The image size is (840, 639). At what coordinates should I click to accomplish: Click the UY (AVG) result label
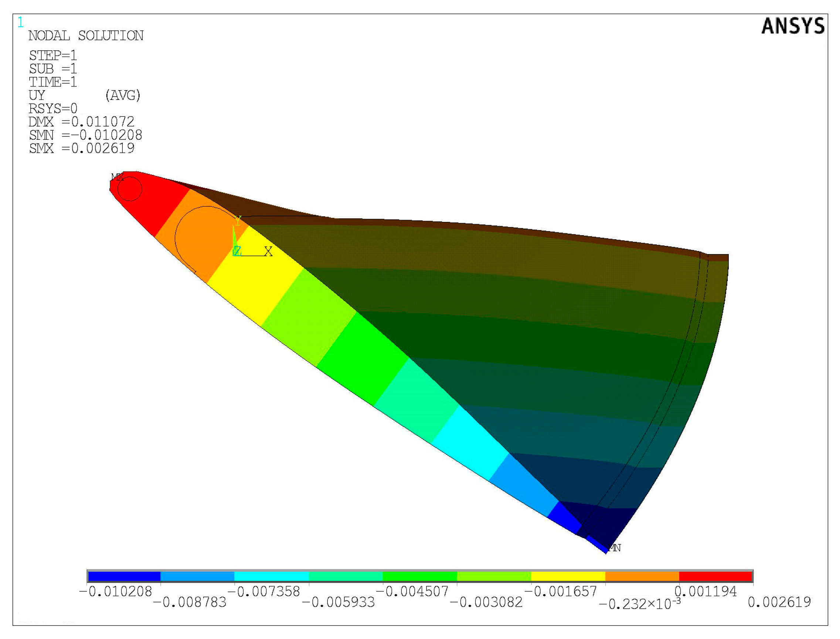[84, 95]
